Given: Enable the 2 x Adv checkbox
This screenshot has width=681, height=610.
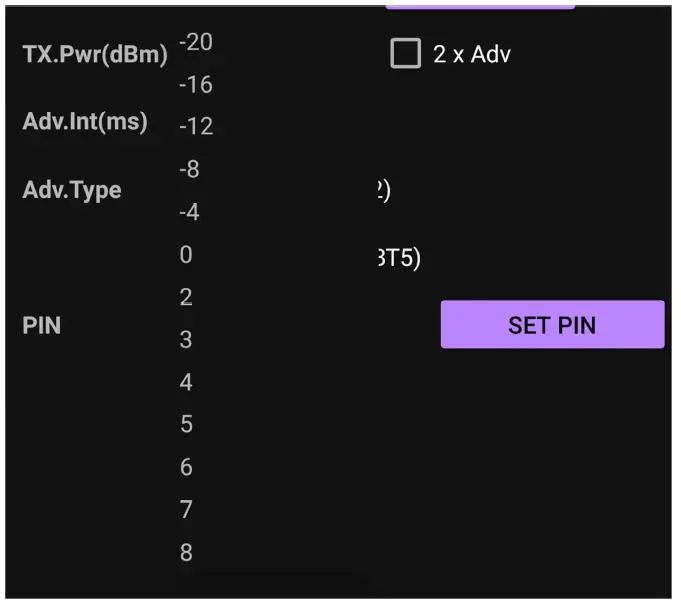Looking at the screenshot, I should [405, 54].
